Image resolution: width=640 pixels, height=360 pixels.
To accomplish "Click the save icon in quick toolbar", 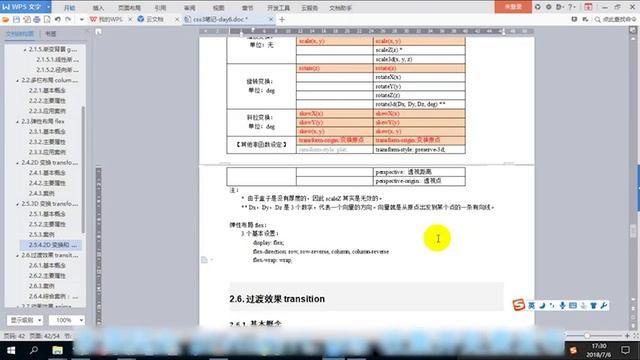I will [16, 19].
